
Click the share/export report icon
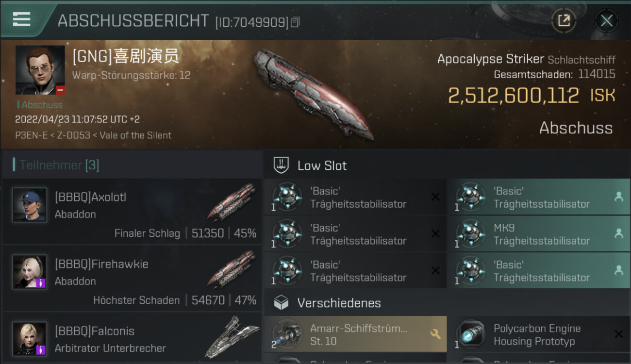564,21
